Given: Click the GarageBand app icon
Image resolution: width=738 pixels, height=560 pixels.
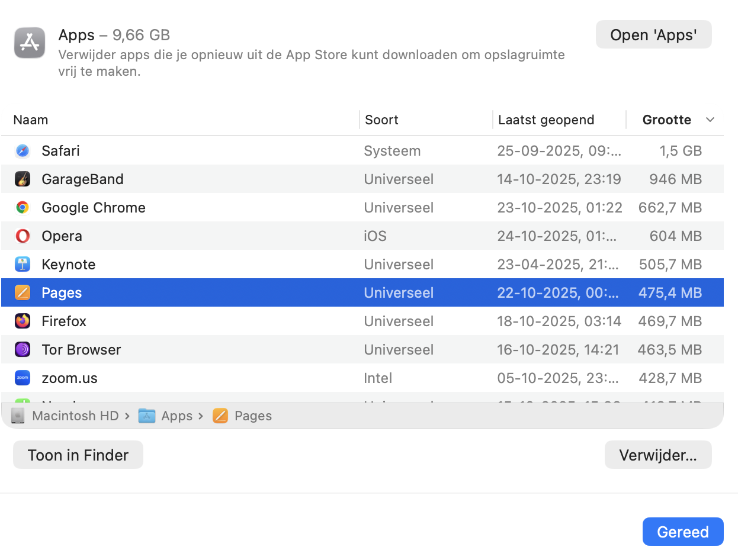Looking at the screenshot, I should [22, 179].
